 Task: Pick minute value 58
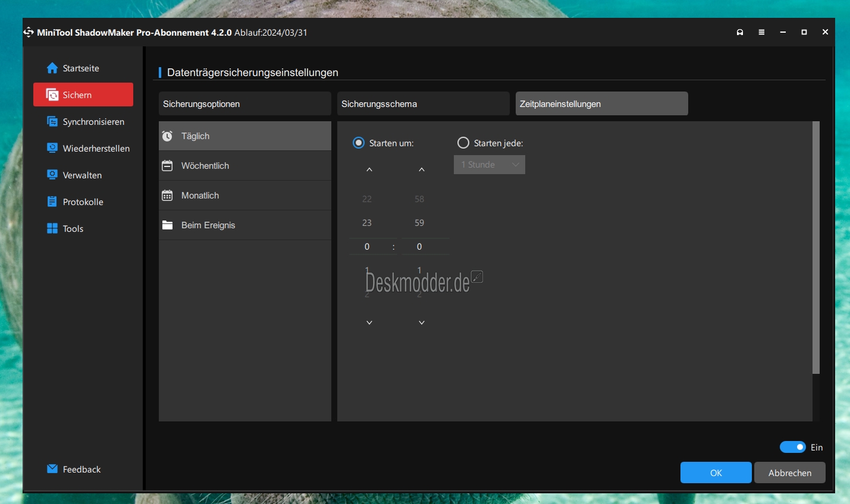pos(419,199)
